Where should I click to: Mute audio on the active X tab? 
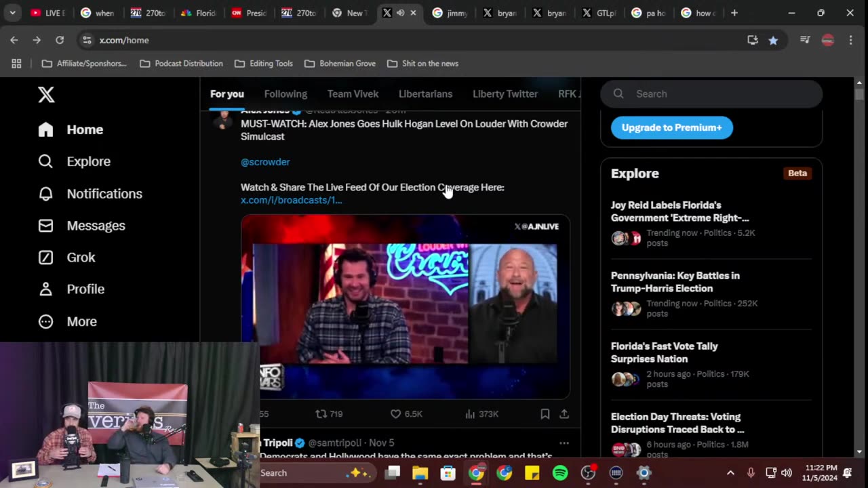coord(400,13)
